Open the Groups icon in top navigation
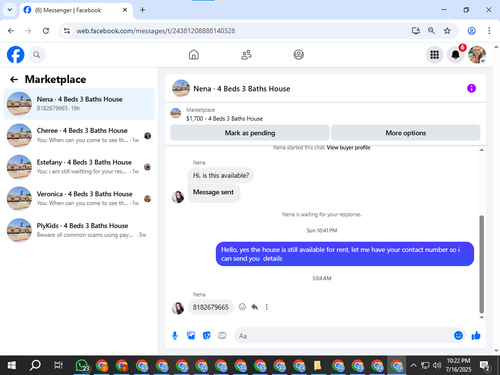 298,55
